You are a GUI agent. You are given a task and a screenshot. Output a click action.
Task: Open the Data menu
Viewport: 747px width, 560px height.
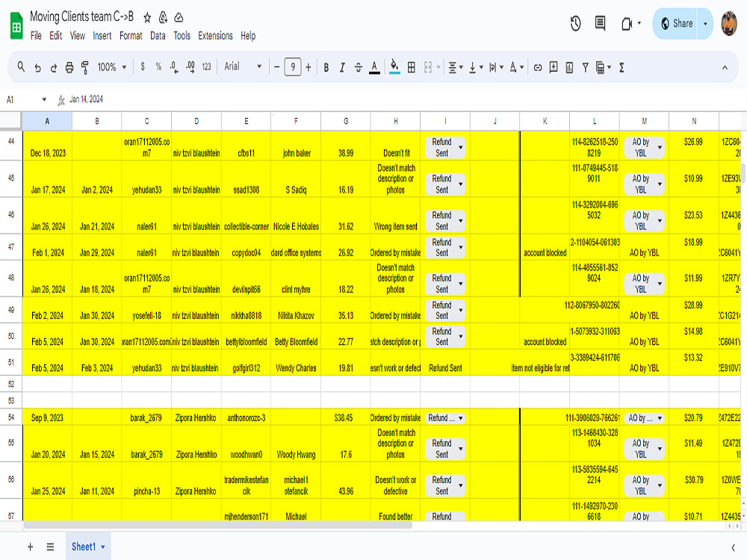[158, 36]
